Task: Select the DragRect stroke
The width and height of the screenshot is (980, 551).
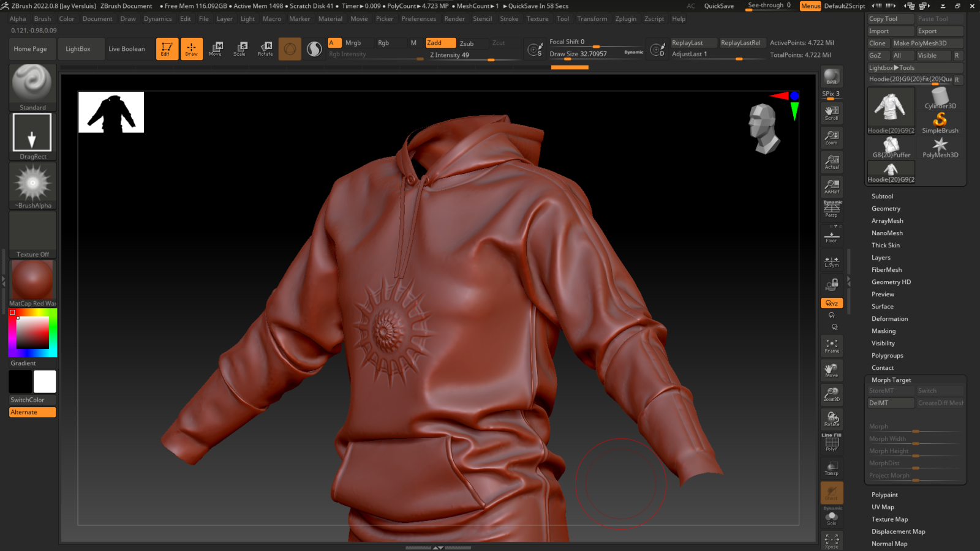Action: (32, 132)
